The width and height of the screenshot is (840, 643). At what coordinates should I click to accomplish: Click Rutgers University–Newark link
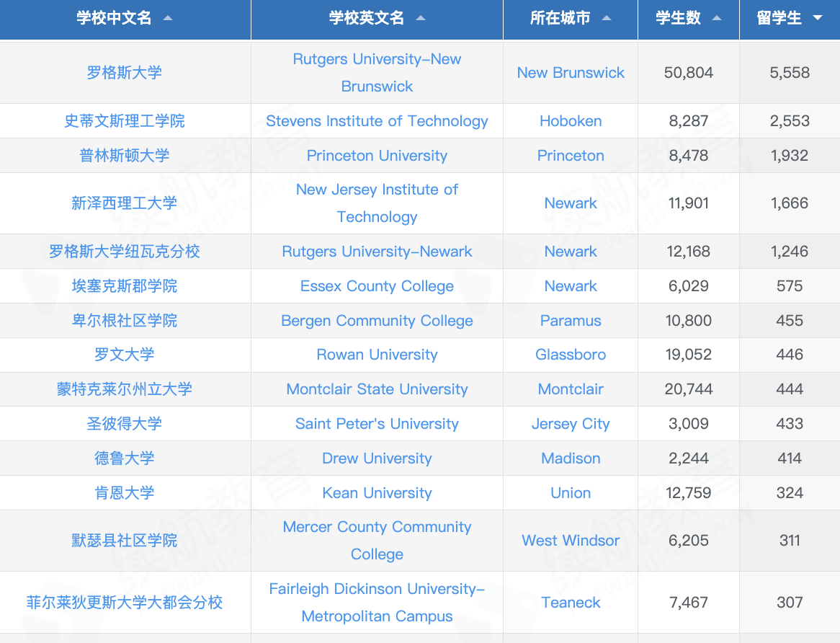pyautogui.click(x=377, y=252)
